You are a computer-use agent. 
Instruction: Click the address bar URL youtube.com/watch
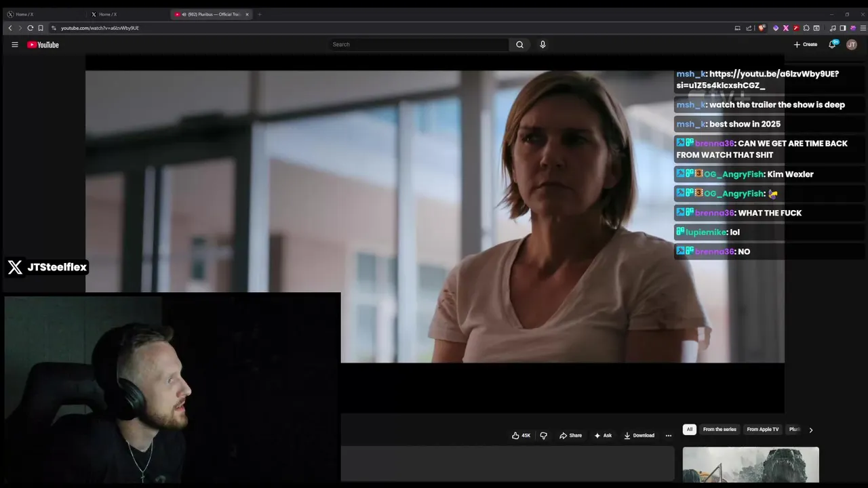tap(100, 28)
